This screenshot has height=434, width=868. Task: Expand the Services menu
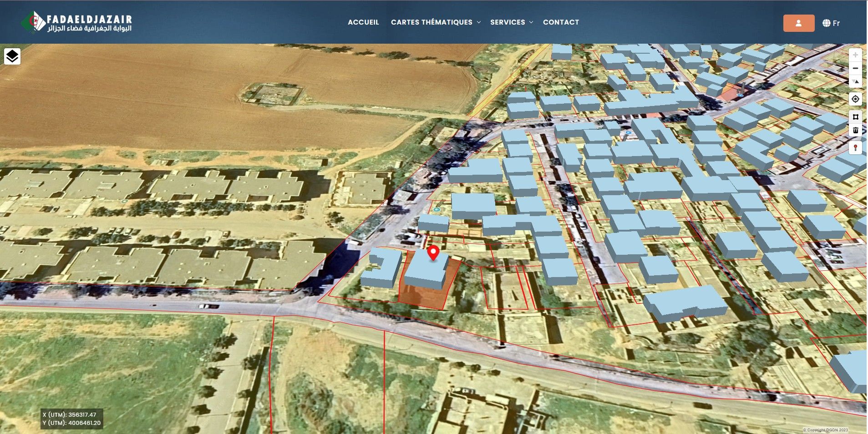coord(512,22)
